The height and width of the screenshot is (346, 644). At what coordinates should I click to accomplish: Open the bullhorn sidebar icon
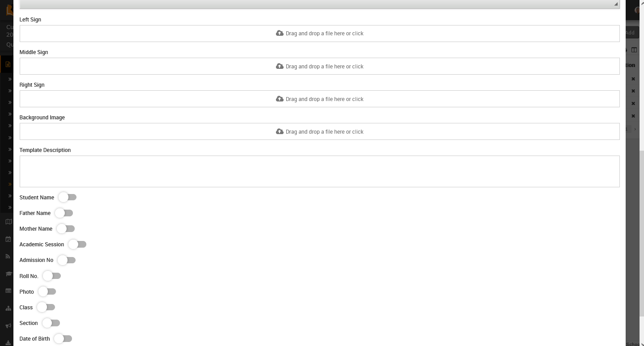tap(8, 326)
